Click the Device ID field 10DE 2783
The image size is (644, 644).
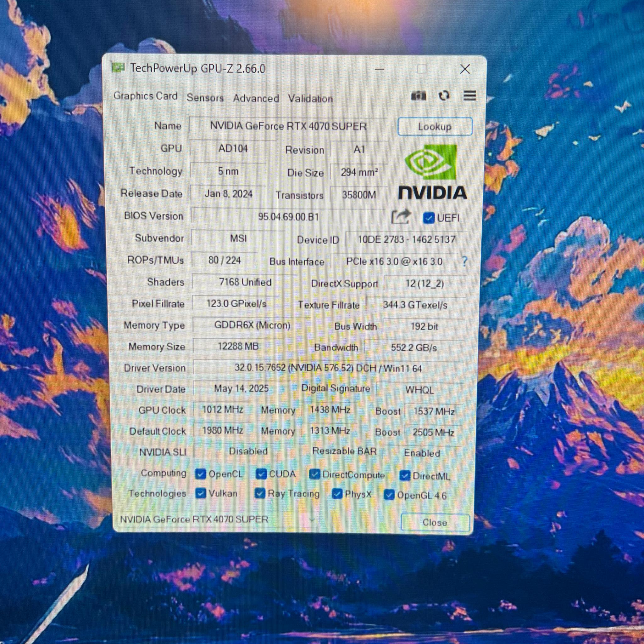coord(406,240)
